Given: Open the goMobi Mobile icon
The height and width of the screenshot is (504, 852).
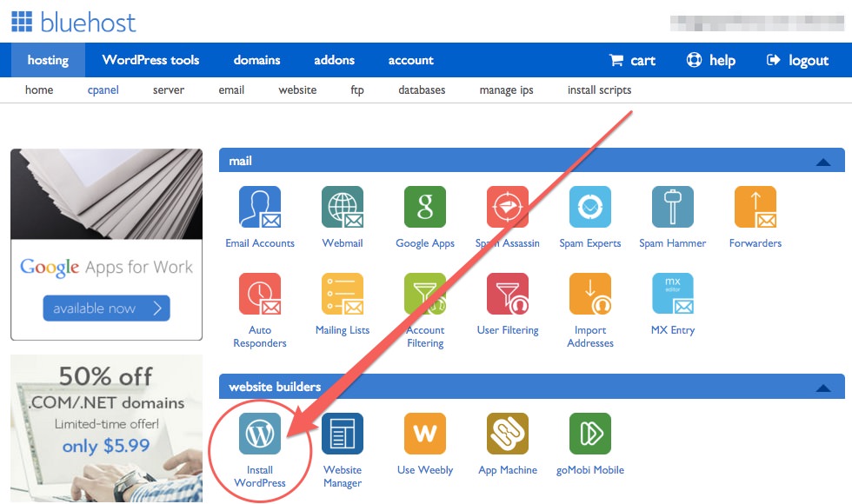Looking at the screenshot, I should [x=590, y=434].
